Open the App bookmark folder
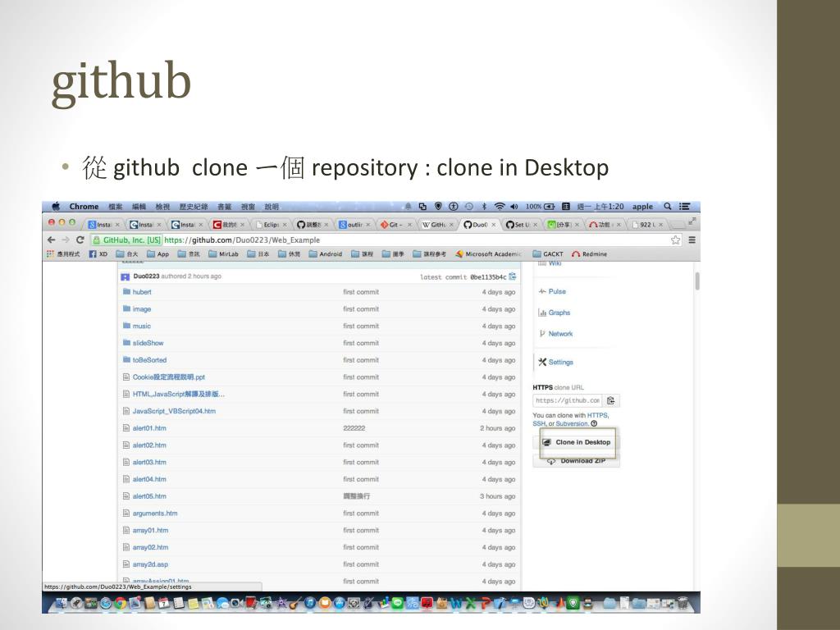The image size is (840, 630). pos(158,254)
